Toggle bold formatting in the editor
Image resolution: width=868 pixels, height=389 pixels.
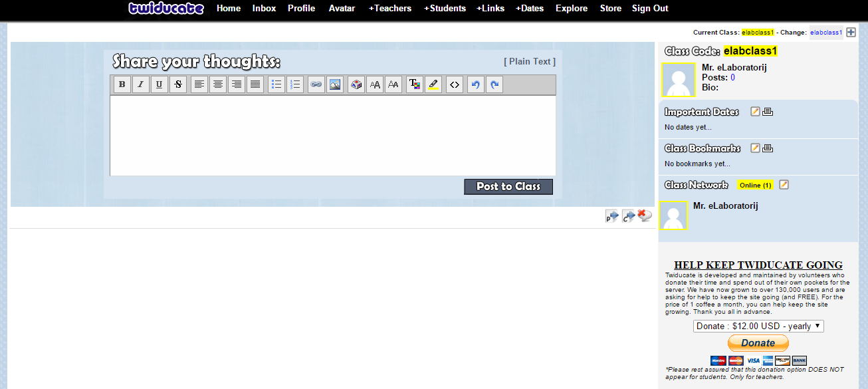pos(122,84)
